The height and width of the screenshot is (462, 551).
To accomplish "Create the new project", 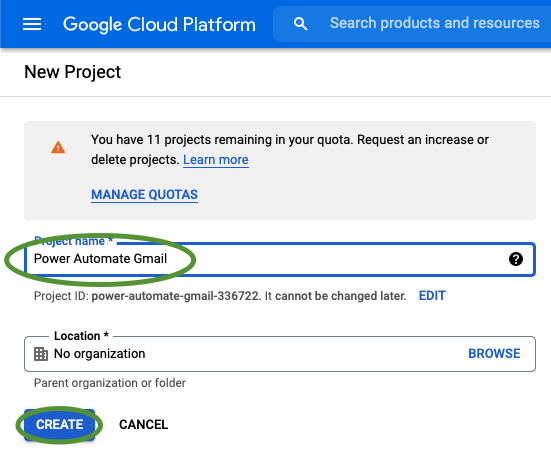I will coord(59,424).
